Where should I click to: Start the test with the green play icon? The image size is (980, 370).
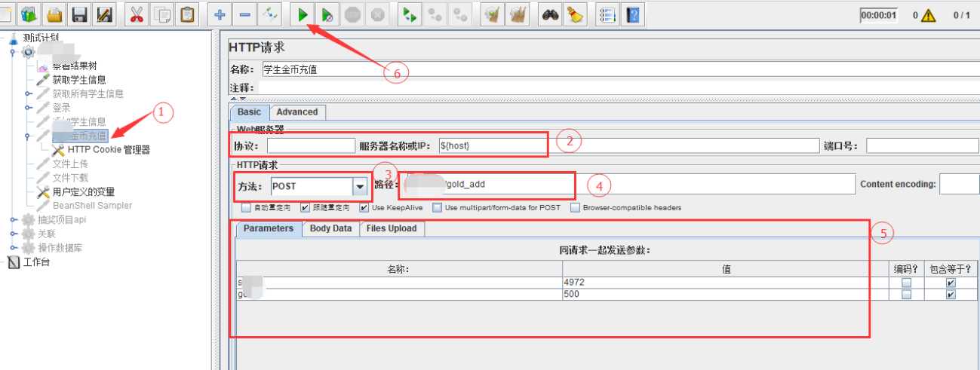303,14
